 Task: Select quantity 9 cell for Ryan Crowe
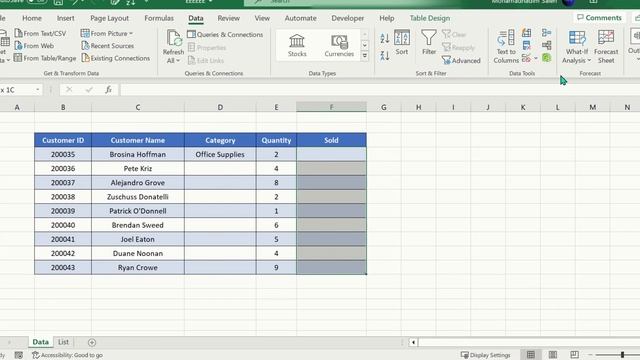click(x=276, y=267)
